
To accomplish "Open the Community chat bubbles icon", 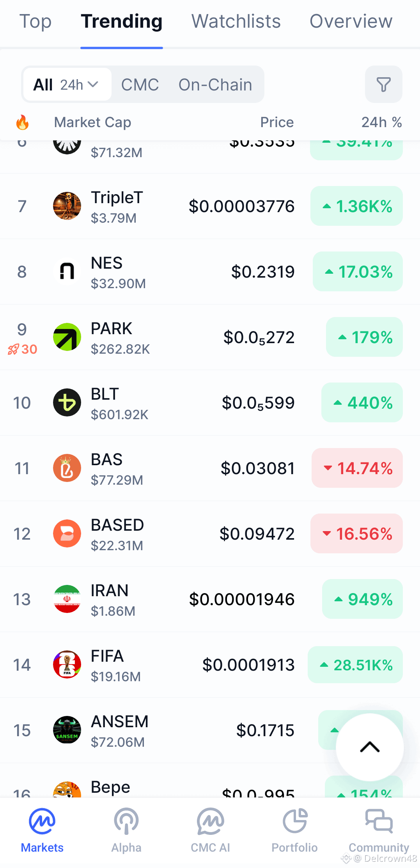I will pos(379,821).
